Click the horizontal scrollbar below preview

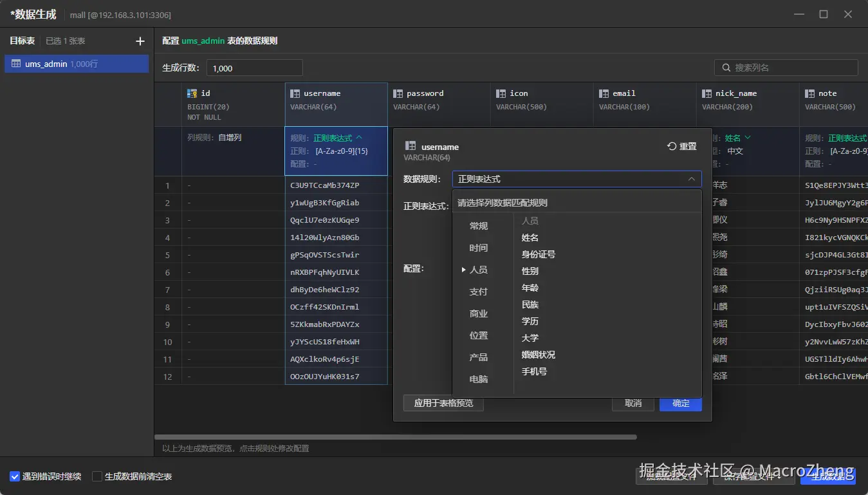[396, 436]
